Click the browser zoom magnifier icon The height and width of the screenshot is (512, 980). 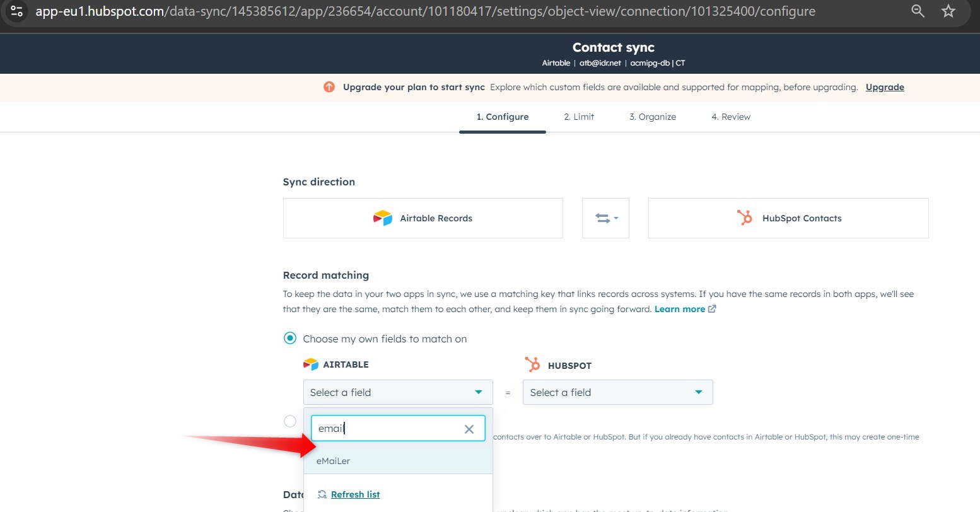pos(918,11)
